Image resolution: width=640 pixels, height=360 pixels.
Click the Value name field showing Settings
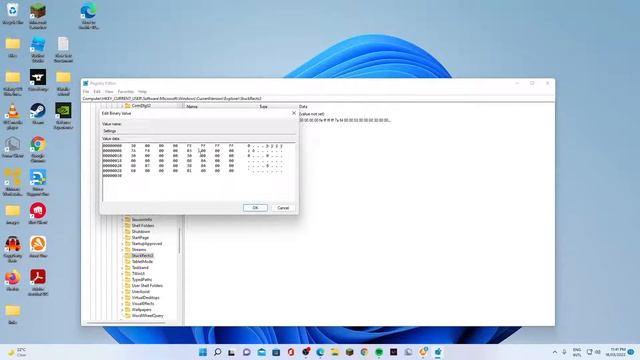click(198, 131)
